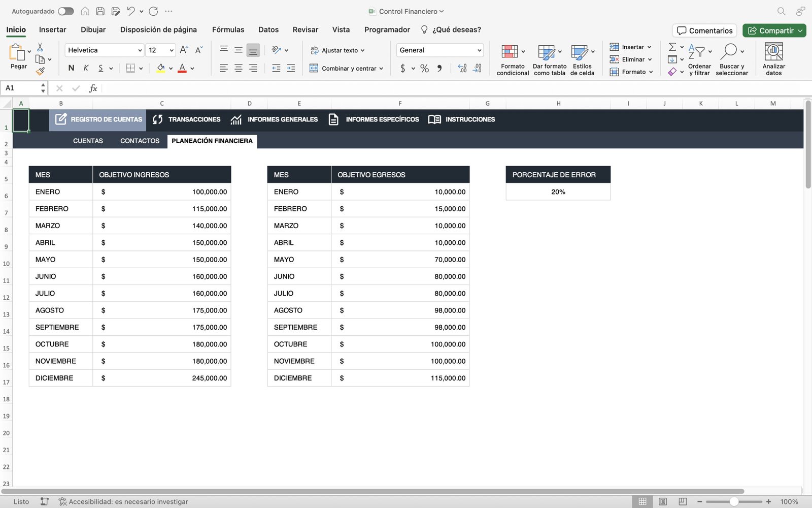Toggle bold formatting with N button
This screenshot has height=508, width=812.
coord(71,68)
